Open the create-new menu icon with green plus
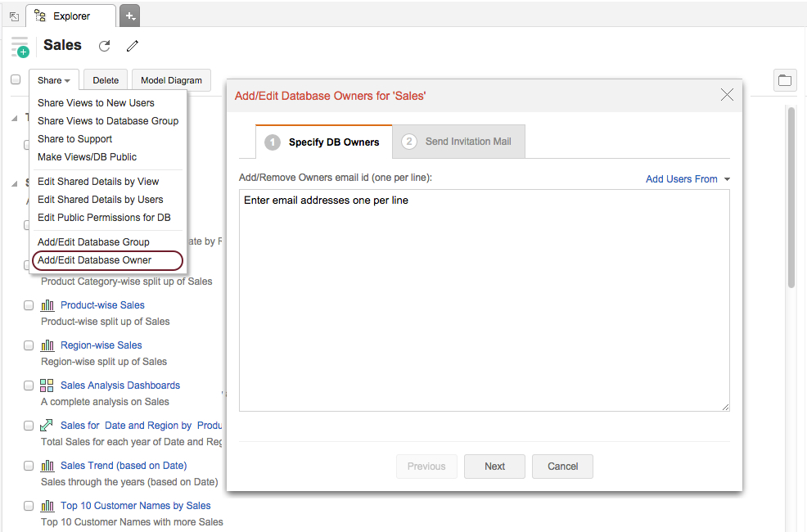 pyautogui.click(x=20, y=47)
